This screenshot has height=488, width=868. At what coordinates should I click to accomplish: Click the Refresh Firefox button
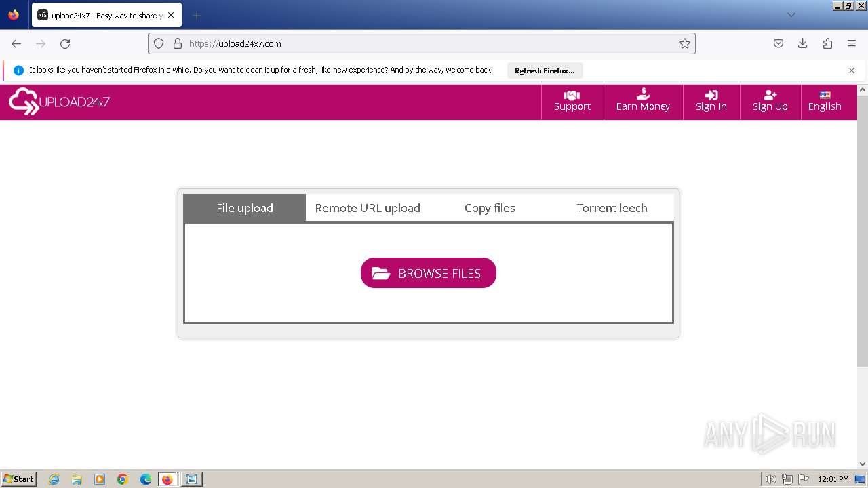point(545,70)
